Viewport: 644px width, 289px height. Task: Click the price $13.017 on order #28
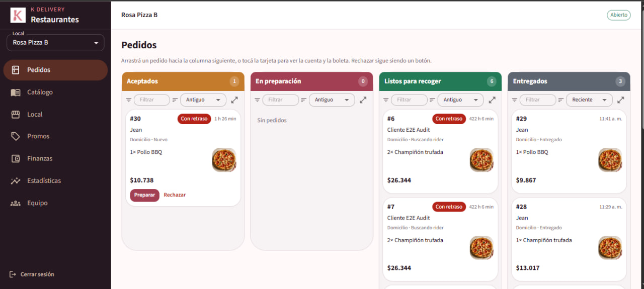click(528, 268)
